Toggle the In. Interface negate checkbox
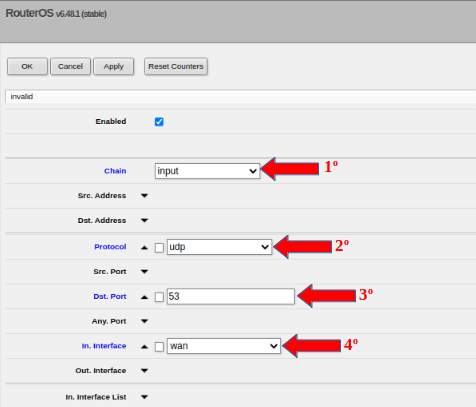Viewport: 476px width, 407px height. pyautogui.click(x=159, y=347)
